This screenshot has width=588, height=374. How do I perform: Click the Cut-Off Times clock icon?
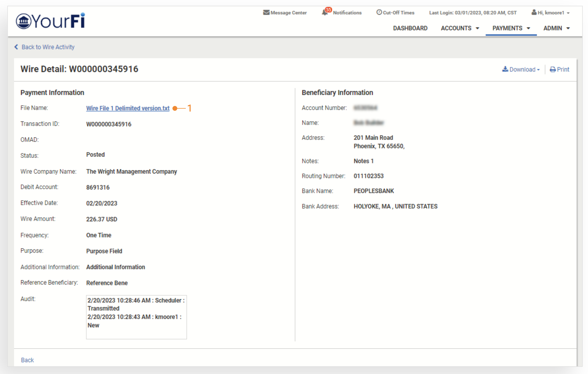click(379, 12)
